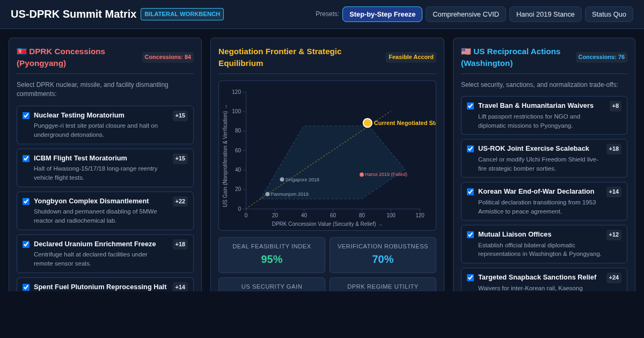Image resolution: width=644 pixels, height=338 pixels.
Task: Toggle US-ROK Joint Exercise Scaleback checkbox
Action: [x=470, y=149]
